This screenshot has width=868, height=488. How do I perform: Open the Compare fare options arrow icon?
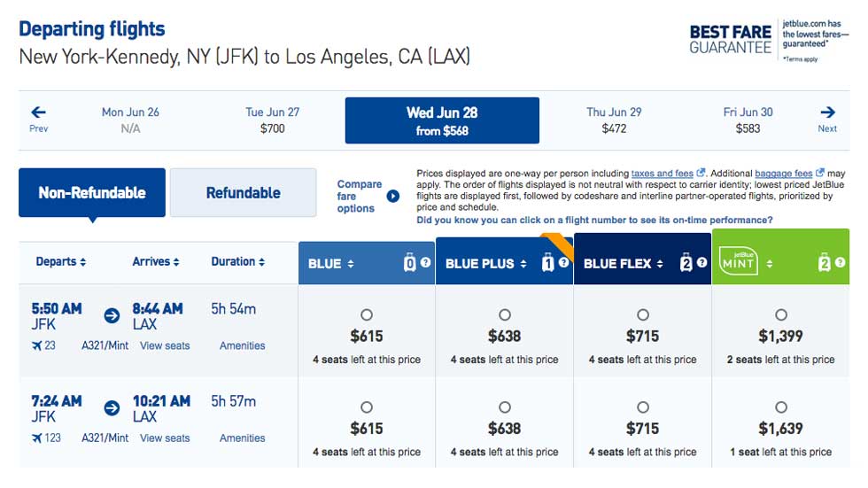coord(393,196)
